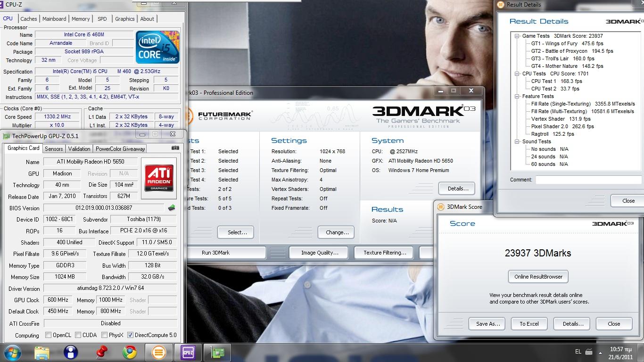Uncheck the DirectCompute 5.0 checkbox
This screenshot has height=362, width=644.
coord(130,335)
